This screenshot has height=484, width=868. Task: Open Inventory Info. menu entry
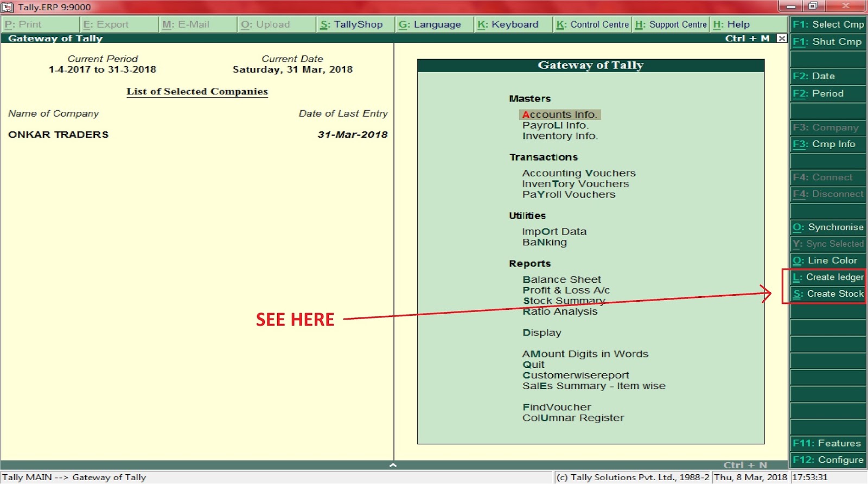click(x=560, y=136)
